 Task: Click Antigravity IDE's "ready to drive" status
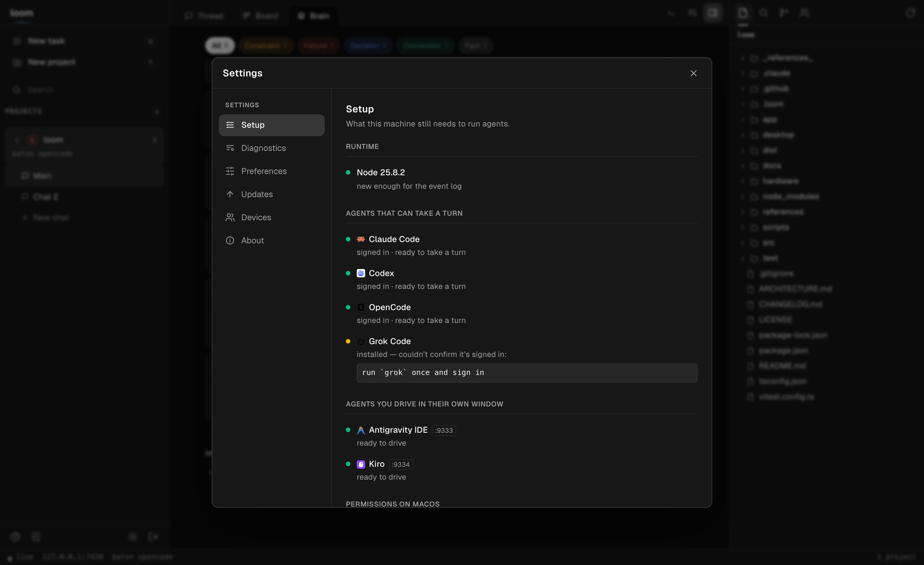pyautogui.click(x=381, y=443)
